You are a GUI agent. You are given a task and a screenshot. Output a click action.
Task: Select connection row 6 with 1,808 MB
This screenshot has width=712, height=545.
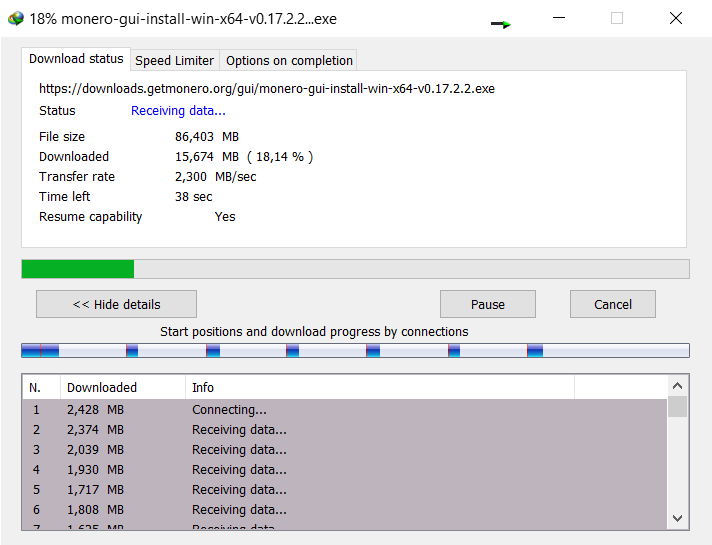coord(345,510)
